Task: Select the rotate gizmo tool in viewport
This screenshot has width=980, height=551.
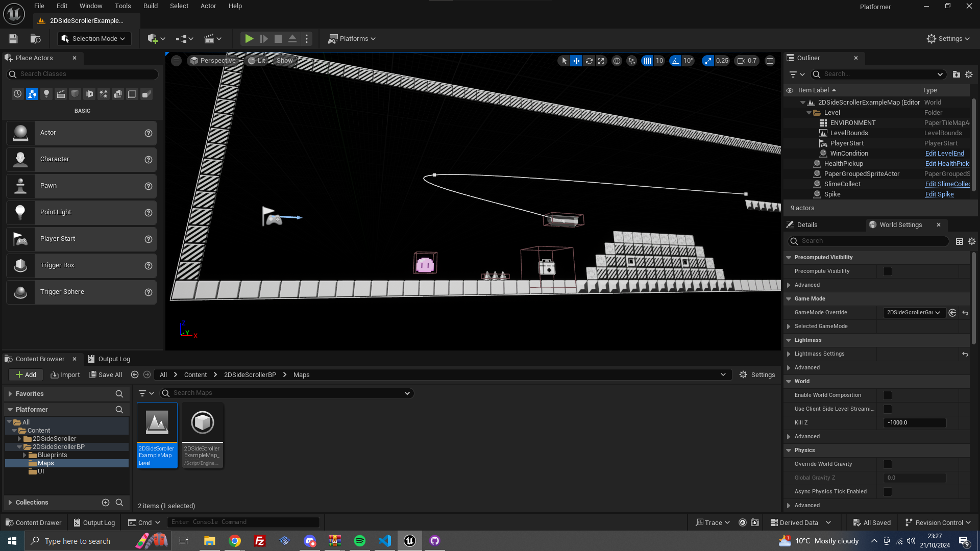Action: 589,61
